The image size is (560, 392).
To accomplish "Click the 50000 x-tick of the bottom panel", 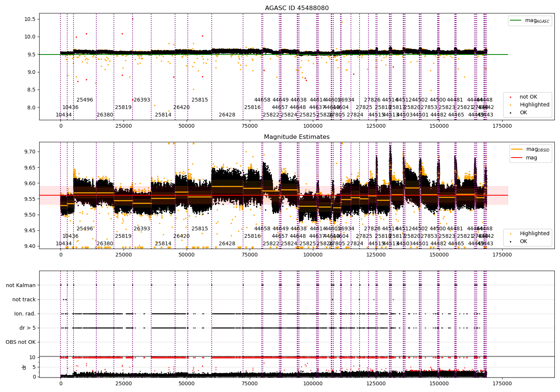I will coord(187,383).
